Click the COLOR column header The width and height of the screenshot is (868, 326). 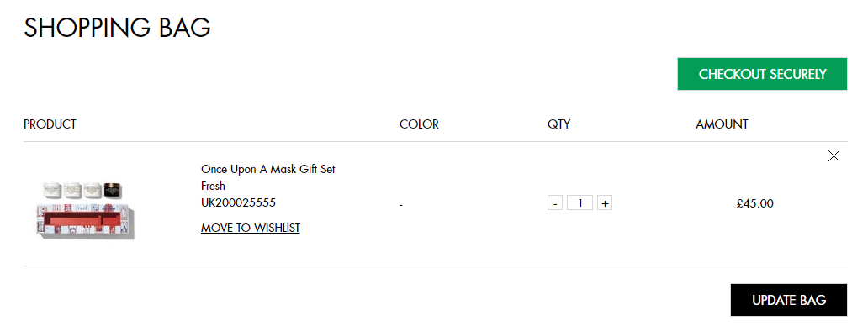pos(419,124)
